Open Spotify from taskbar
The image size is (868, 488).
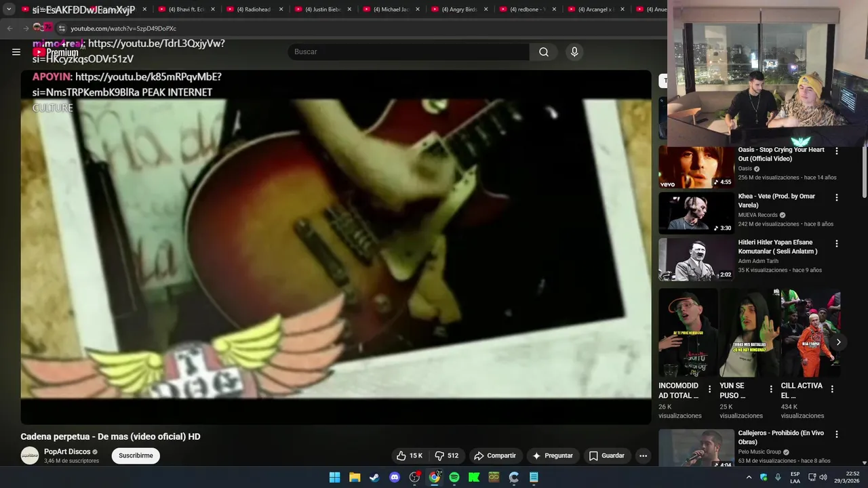tap(454, 477)
